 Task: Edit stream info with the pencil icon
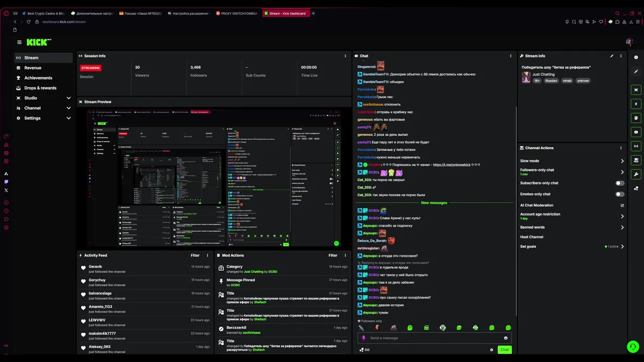coord(612,56)
